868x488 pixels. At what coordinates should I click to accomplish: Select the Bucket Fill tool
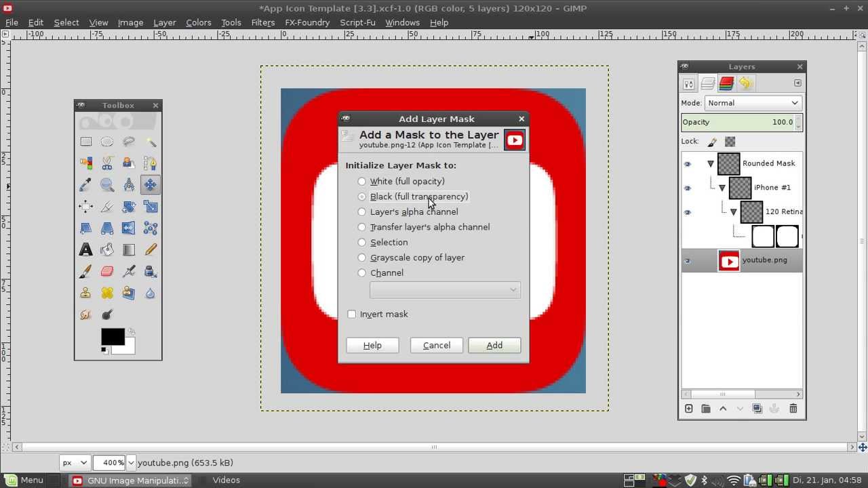[107, 250]
